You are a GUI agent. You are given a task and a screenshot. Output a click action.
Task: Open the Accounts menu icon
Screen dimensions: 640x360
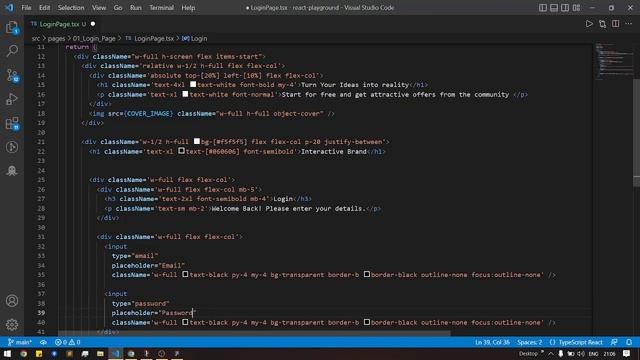(12, 301)
